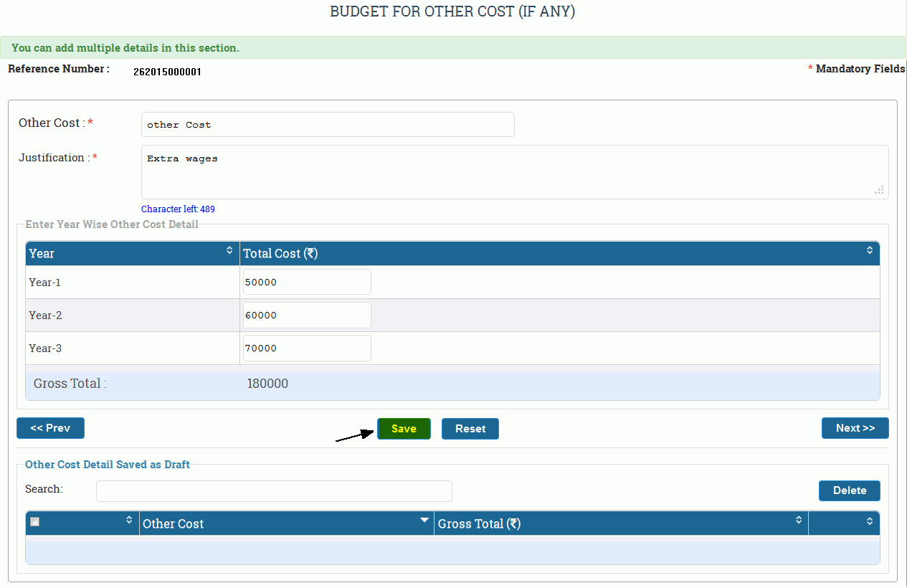907x588 pixels.
Task: Click sort arrows in Year column header
Action: 229,250
